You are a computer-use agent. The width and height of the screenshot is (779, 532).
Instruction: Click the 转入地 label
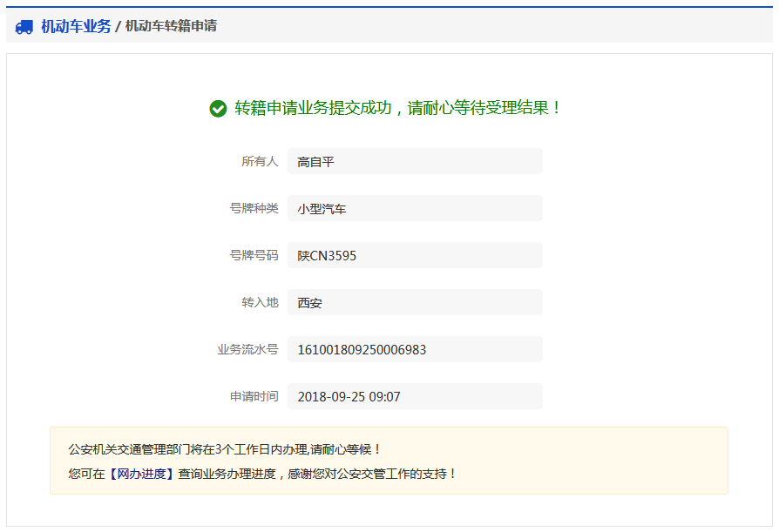pos(260,302)
